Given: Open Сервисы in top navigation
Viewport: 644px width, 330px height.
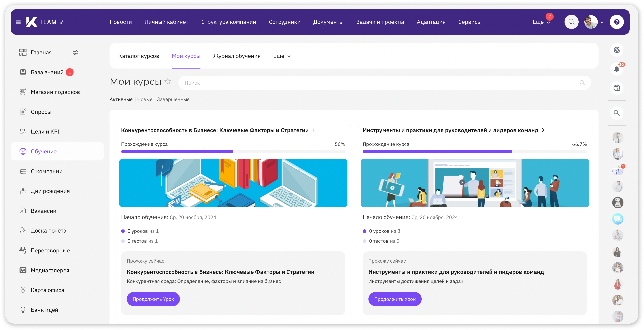Looking at the screenshot, I should point(469,22).
